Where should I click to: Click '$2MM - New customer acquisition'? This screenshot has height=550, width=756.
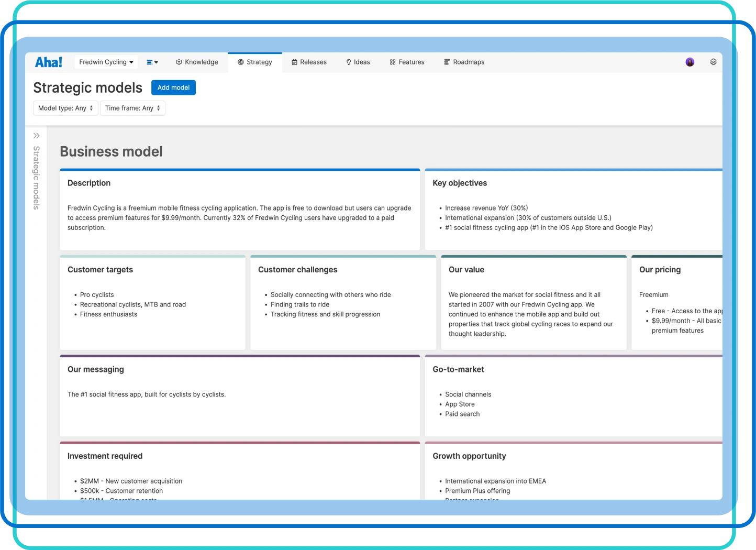tap(131, 481)
